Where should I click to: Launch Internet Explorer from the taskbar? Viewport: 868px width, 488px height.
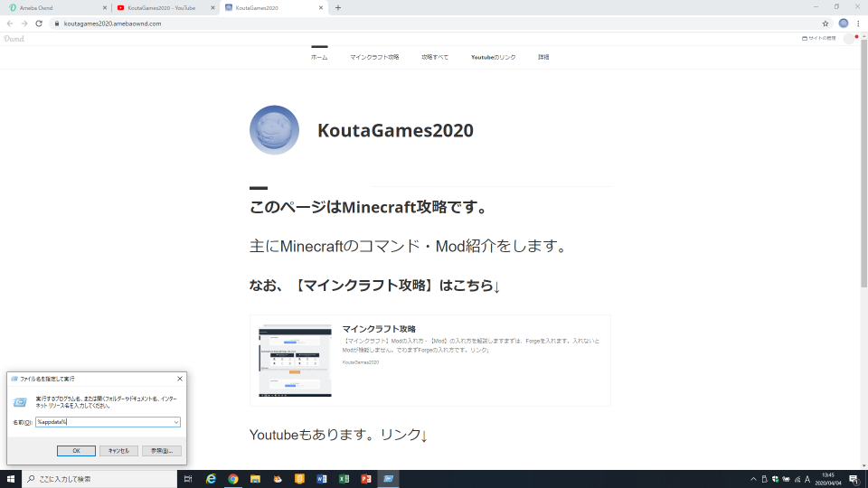tap(211, 479)
